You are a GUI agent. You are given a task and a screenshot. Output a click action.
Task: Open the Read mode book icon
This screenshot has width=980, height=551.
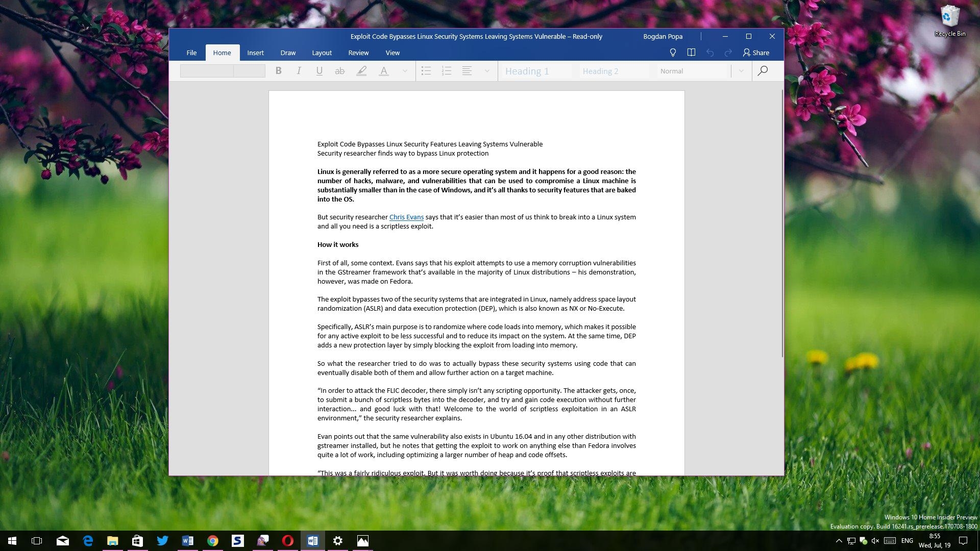(691, 53)
